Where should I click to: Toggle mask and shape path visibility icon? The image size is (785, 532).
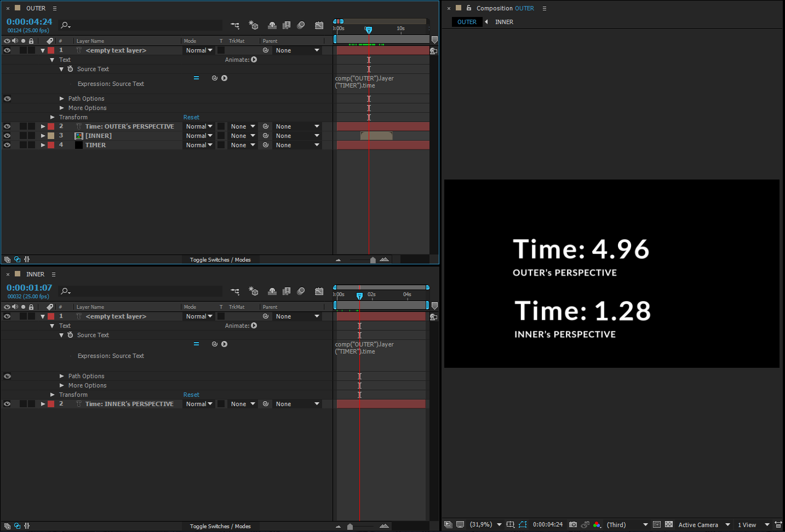523,524
